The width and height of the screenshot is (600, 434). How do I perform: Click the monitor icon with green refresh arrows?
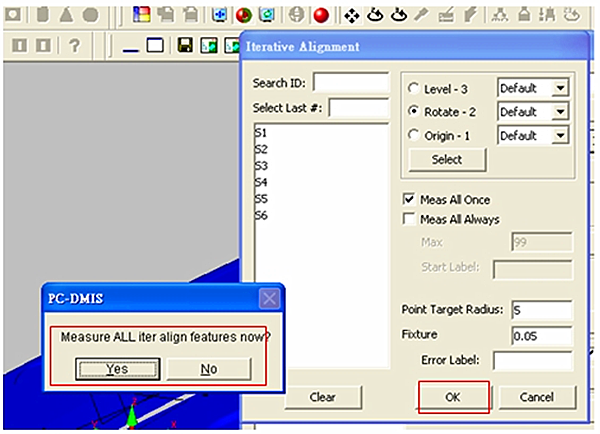pos(267,15)
